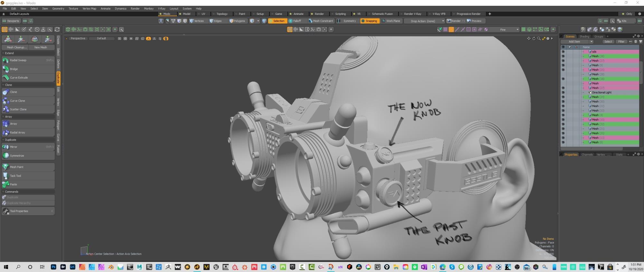Image resolution: width=644 pixels, height=272 pixels.
Task: Hide the Directional Light item
Action: tap(563, 92)
